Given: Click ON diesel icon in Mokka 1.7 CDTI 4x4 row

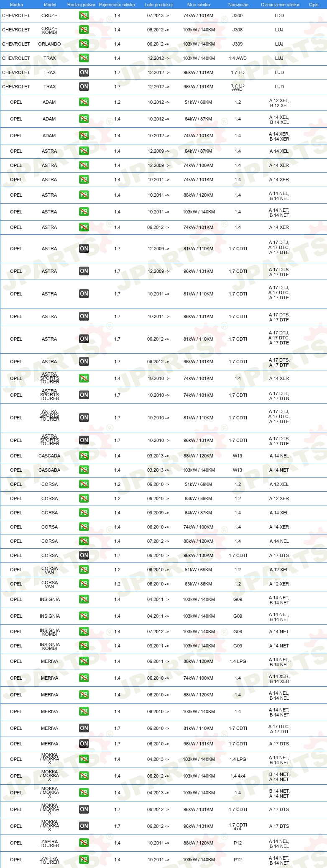Looking at the screenshot, I should tap(84, 826).
